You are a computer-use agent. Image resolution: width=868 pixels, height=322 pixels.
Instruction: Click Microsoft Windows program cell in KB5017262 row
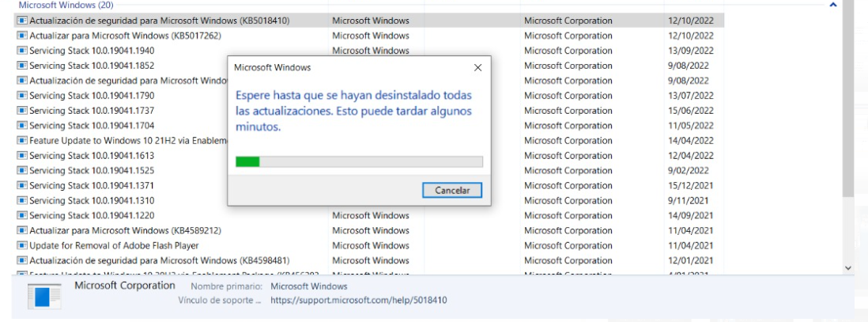pyautogui.click(x=370, y=36)
